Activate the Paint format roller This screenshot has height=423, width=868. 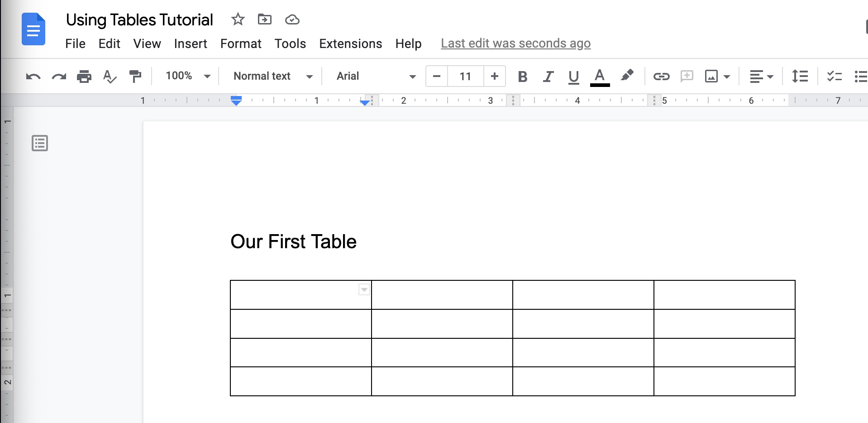coord(135,76)
